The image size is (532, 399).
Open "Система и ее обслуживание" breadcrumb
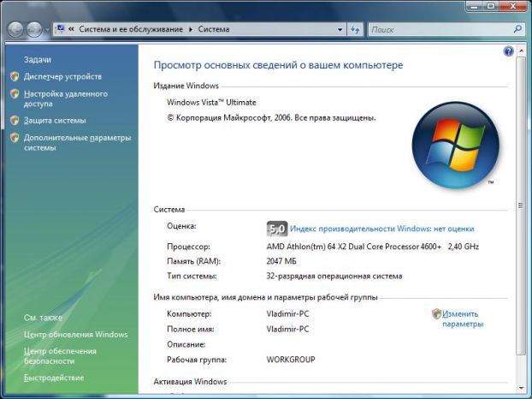[x=131, y=29]
